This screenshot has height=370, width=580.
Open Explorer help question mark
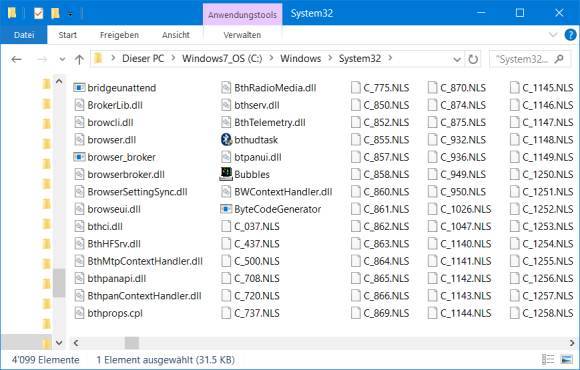click(x=570, y=35)
